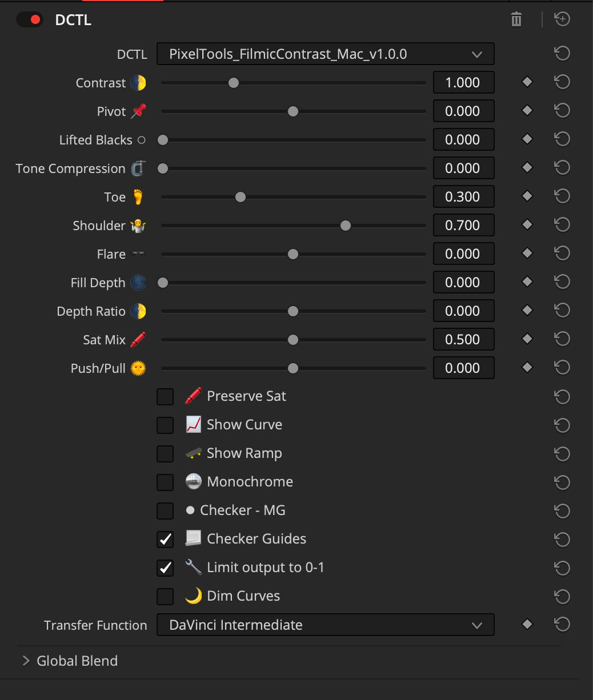Toggle the DCTL effect enable switch

coord(30,20)
